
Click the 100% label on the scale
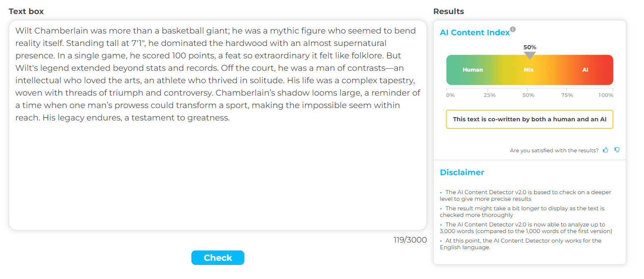tap(606, 95)
